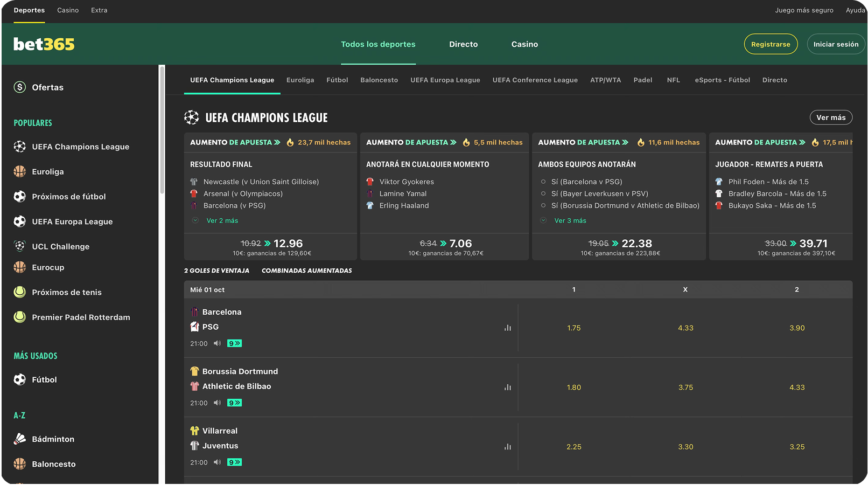868x485 pixels.
Task: Click boosted odds 39.71 on Remates card
Action: (814, 244)
